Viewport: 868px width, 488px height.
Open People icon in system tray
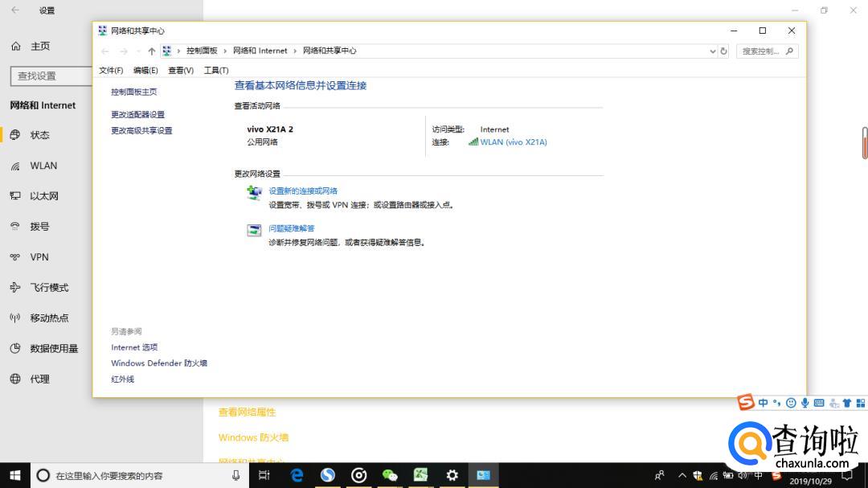click(659, 475)
